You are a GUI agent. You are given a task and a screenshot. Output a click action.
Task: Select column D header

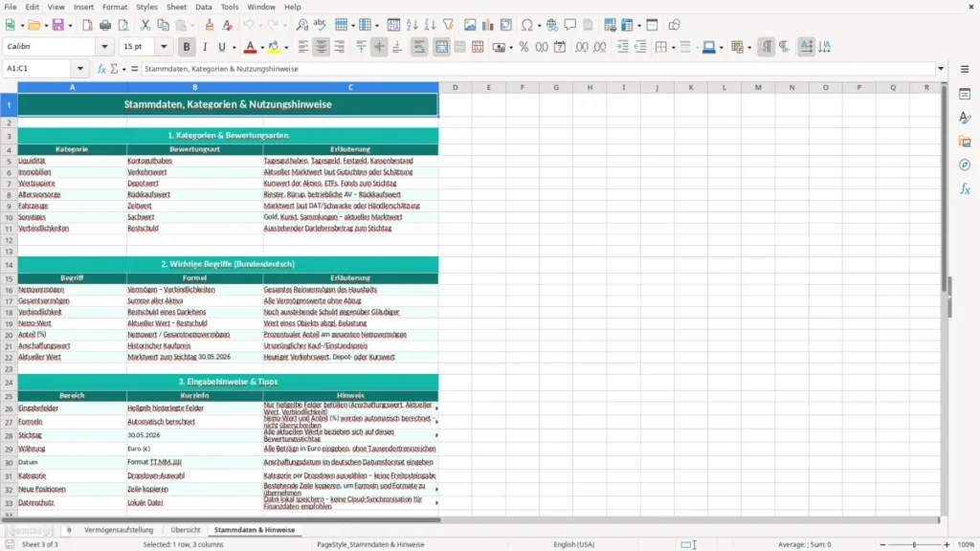455,87
